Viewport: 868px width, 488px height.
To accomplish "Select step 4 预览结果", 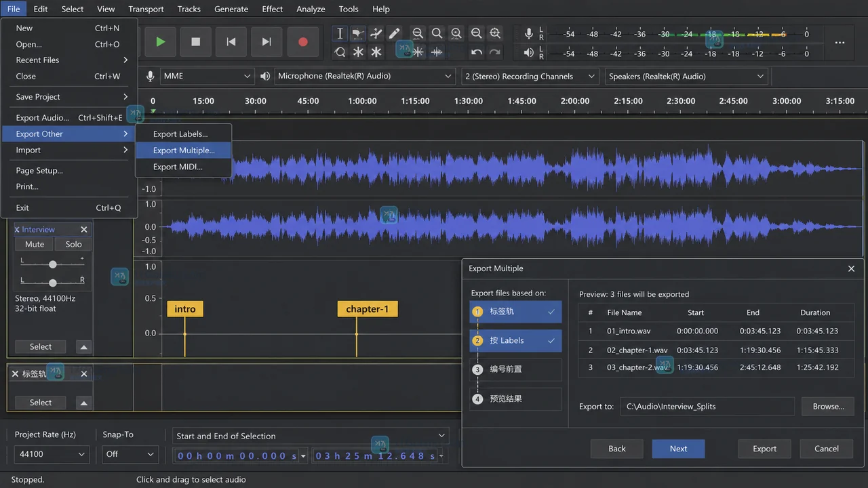I will pos(515,399).
